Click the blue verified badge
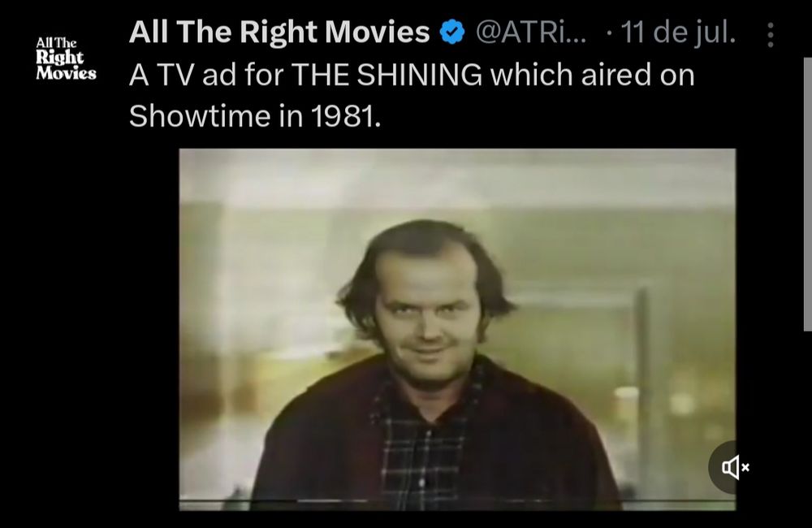This screenshot has height=528, width=812. click(x=452, y=32)
